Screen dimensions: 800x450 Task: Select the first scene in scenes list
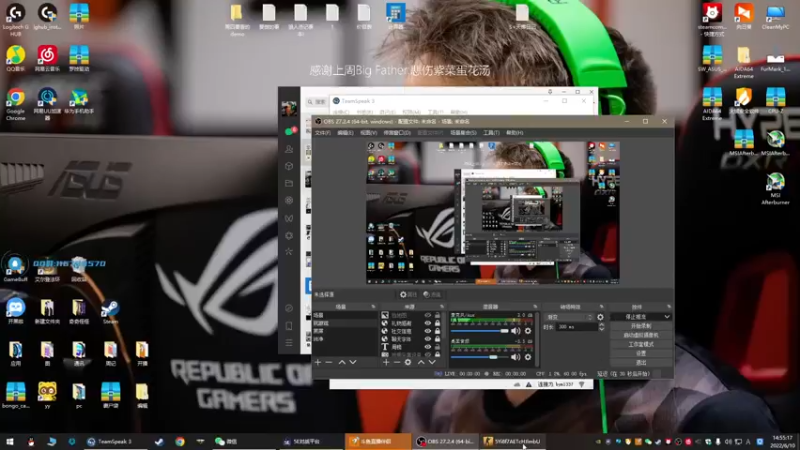point(345,315)
